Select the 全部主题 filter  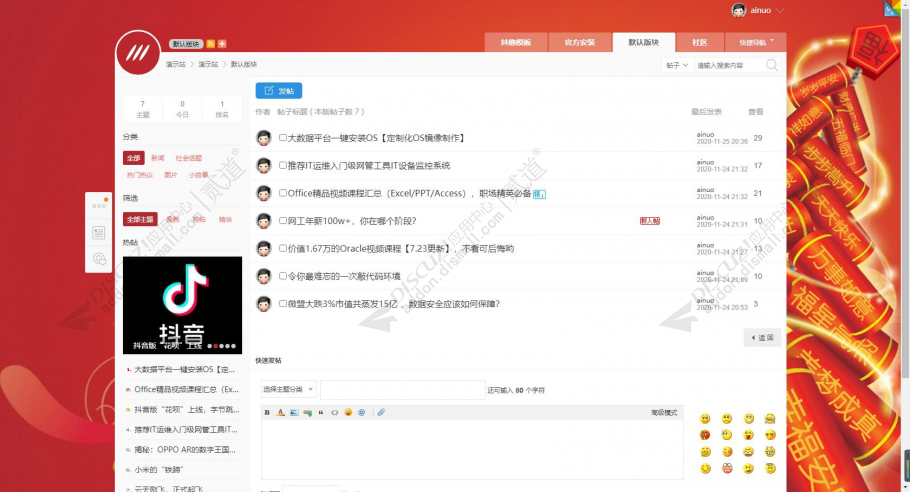click(x=140, y=219)
